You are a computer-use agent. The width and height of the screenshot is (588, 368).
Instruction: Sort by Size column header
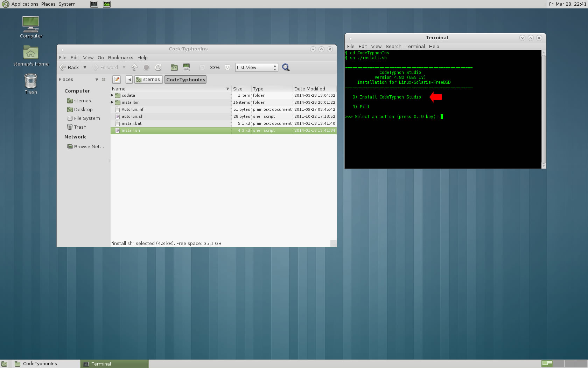pos(241,89)
